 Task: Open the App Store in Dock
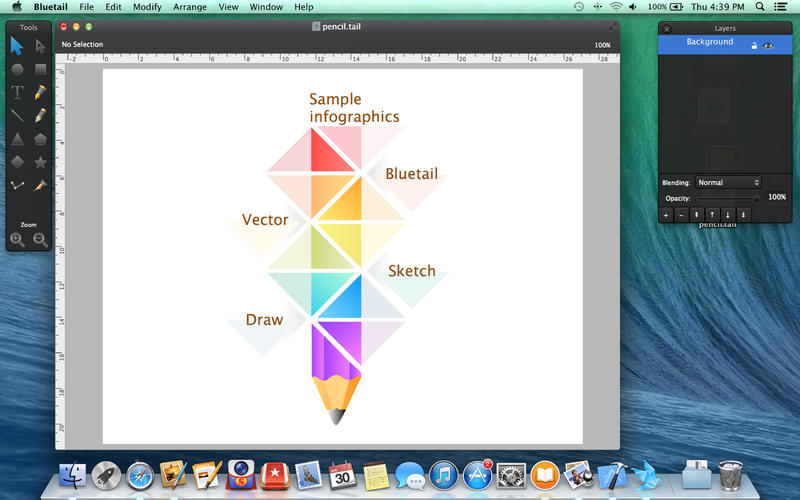(x=477, y=476)
